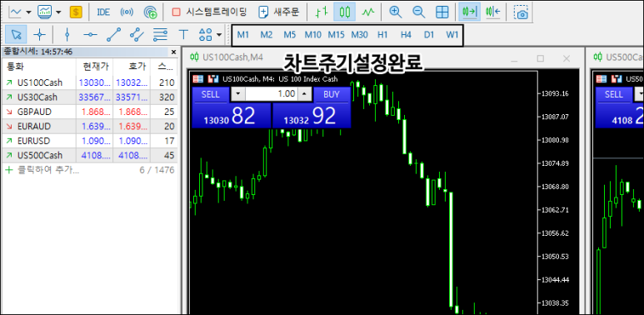The height and width of the screenshot is (315, 644).
Task: Select US100Cash row in market watch
Action: pyautogui.click(x=89, y=82)
